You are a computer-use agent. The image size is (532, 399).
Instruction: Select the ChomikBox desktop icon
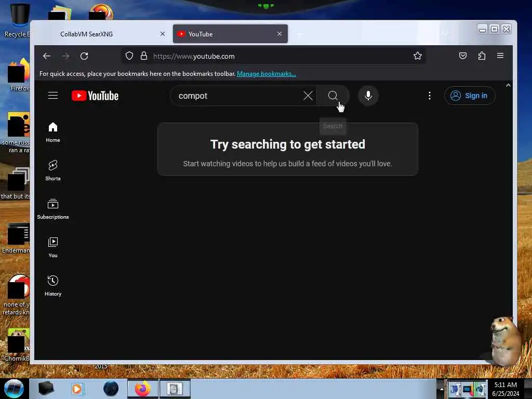16,345
